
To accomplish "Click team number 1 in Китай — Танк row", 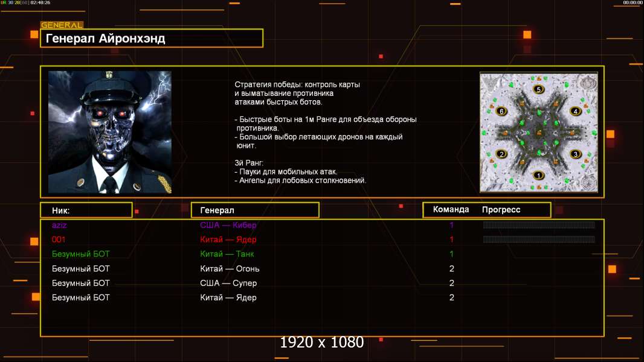I will (451, 254).
